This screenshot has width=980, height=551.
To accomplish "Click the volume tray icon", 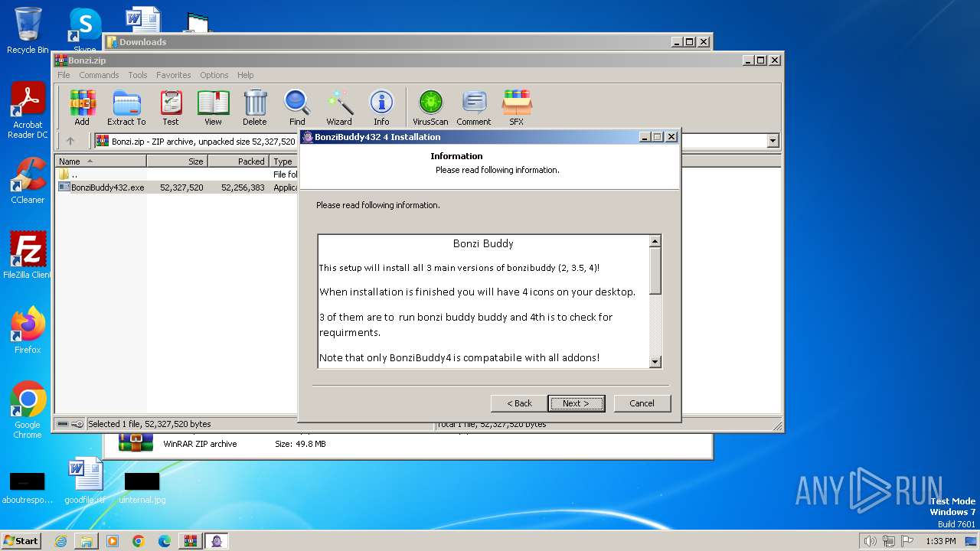I will click(x=870, y=541).
